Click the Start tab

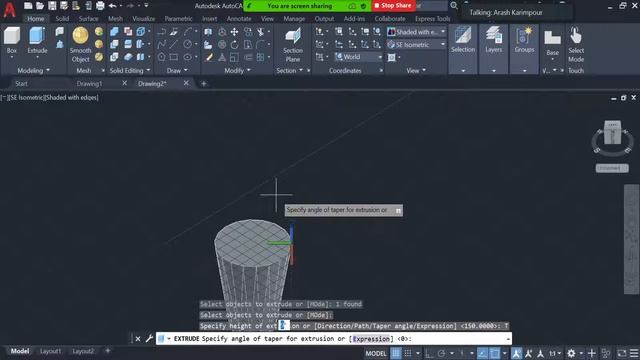(x=21, y=84)
